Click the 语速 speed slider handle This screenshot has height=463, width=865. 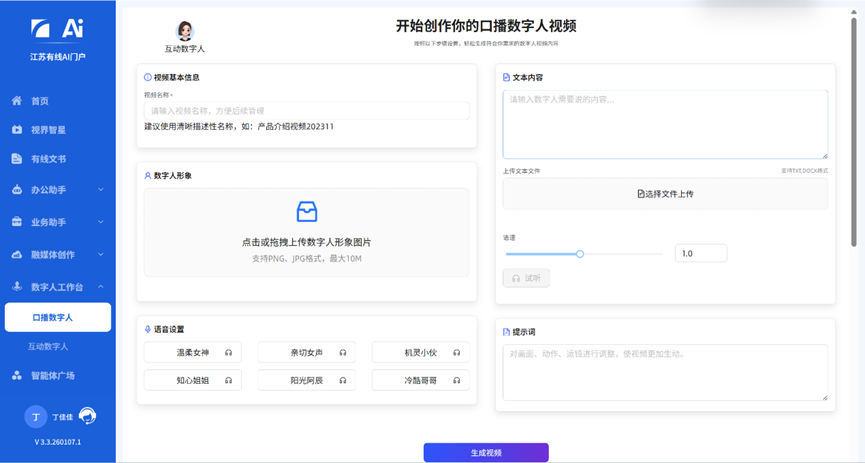click(x=580, y=254)
